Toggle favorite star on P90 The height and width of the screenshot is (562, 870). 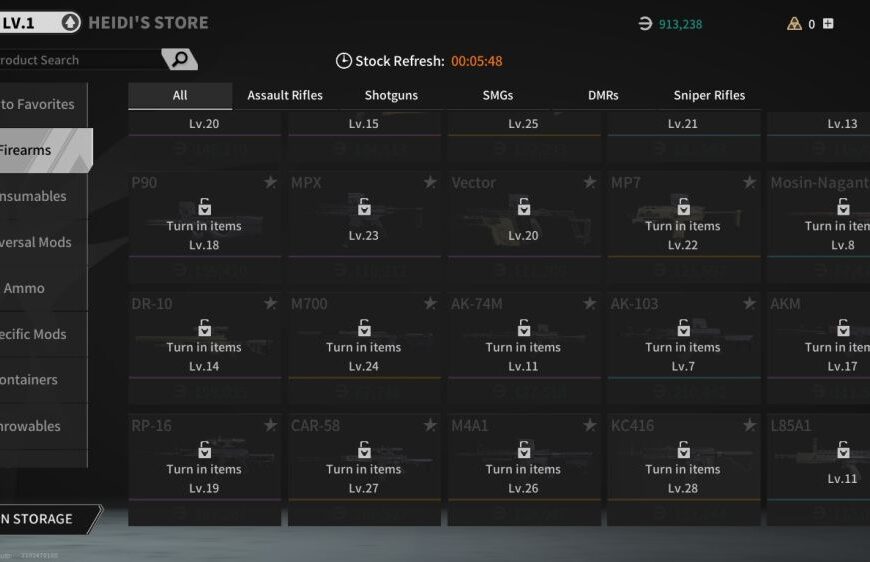(x=270, y=182)
